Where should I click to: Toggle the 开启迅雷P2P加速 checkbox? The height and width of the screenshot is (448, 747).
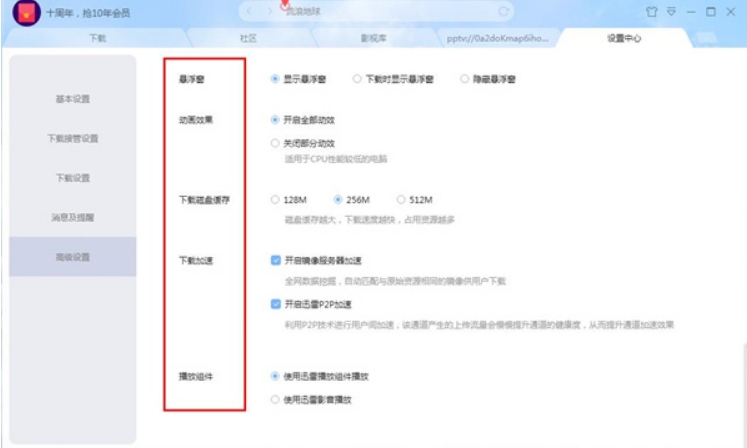275,304
